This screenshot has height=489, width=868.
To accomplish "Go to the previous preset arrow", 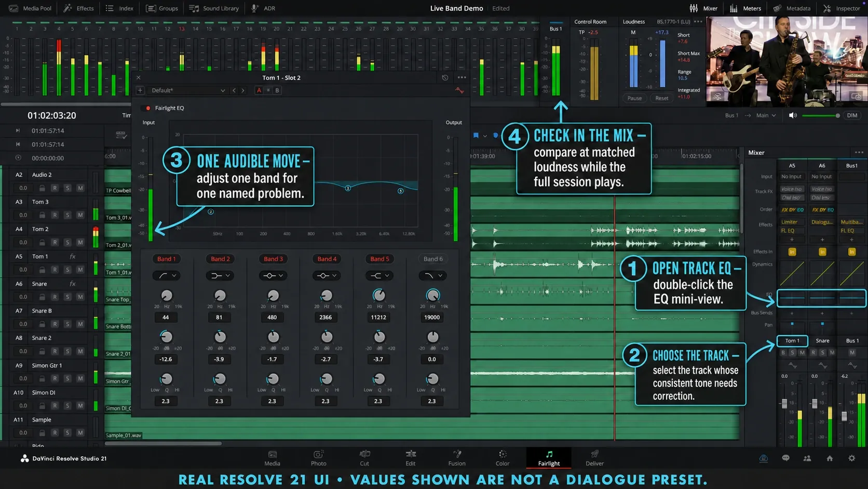I will coord(234,90).
